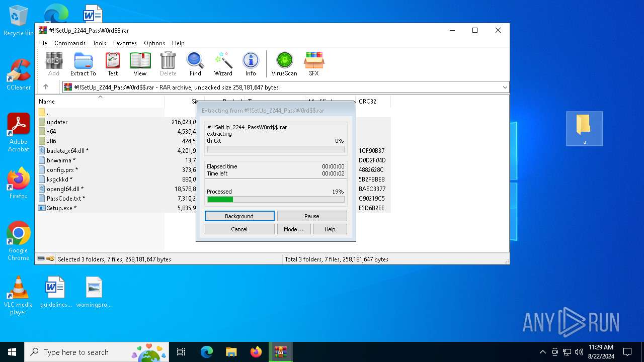The height and width of the screenshot is (362, 644).
Task: Expand the archive path dropdown
Action: pos(505,87)
